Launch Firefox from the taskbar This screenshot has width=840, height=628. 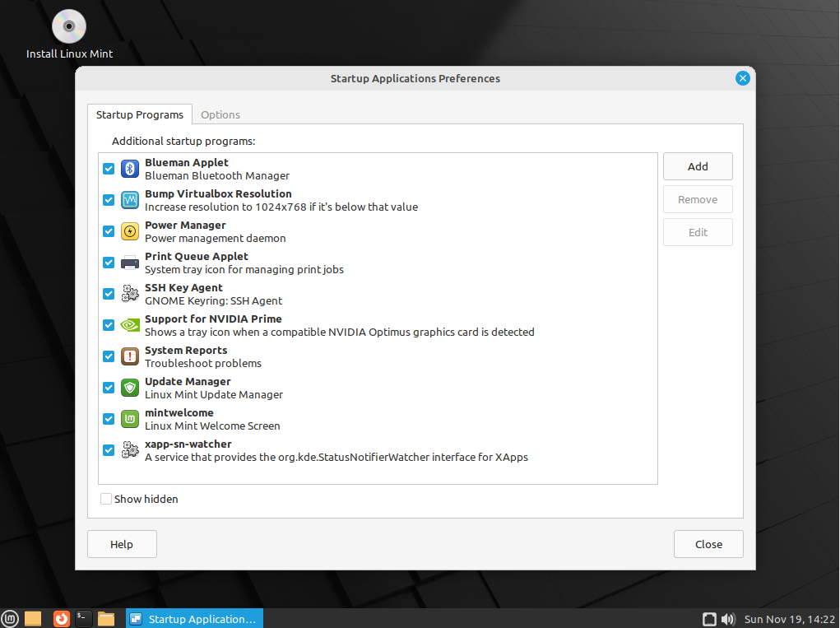point(62,619)
